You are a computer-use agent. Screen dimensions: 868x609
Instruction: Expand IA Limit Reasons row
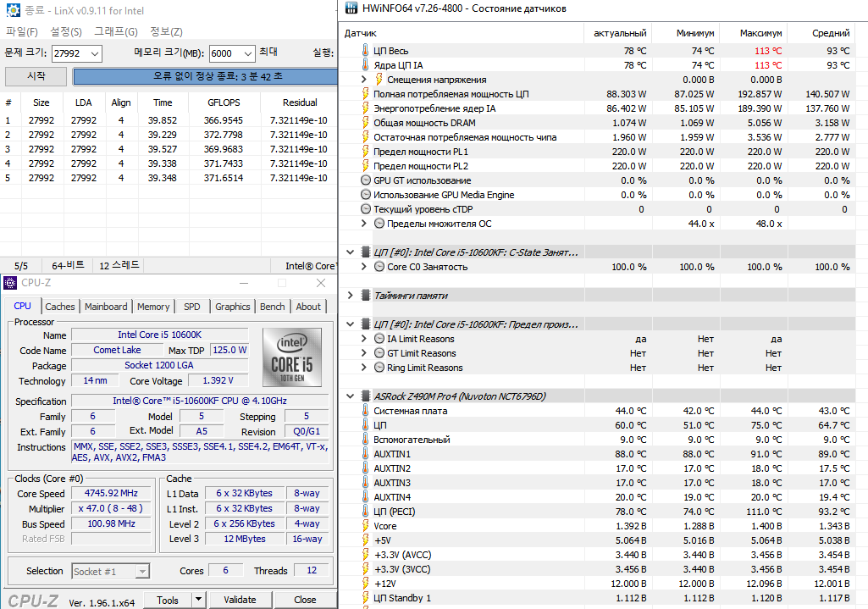click(363, 338)
